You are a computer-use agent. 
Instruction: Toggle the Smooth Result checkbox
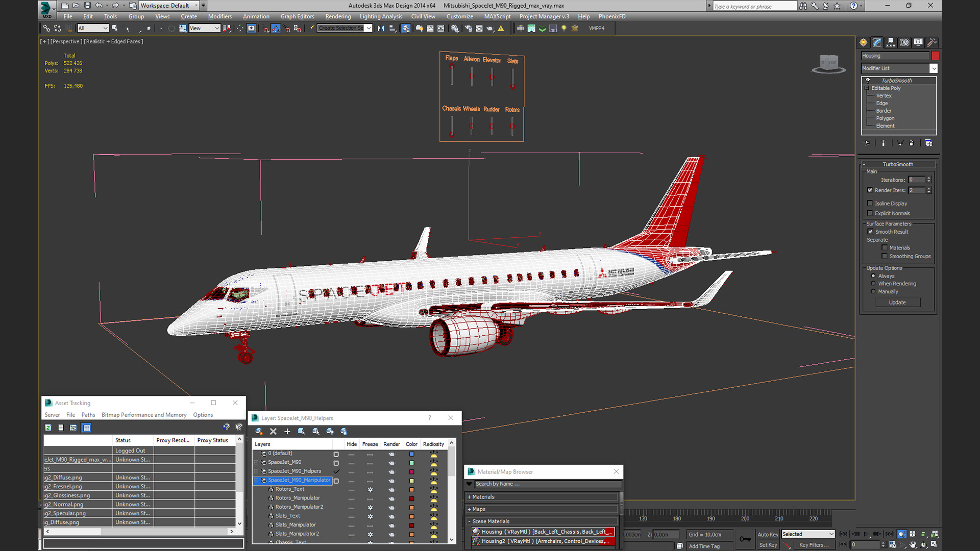[870, 232]
